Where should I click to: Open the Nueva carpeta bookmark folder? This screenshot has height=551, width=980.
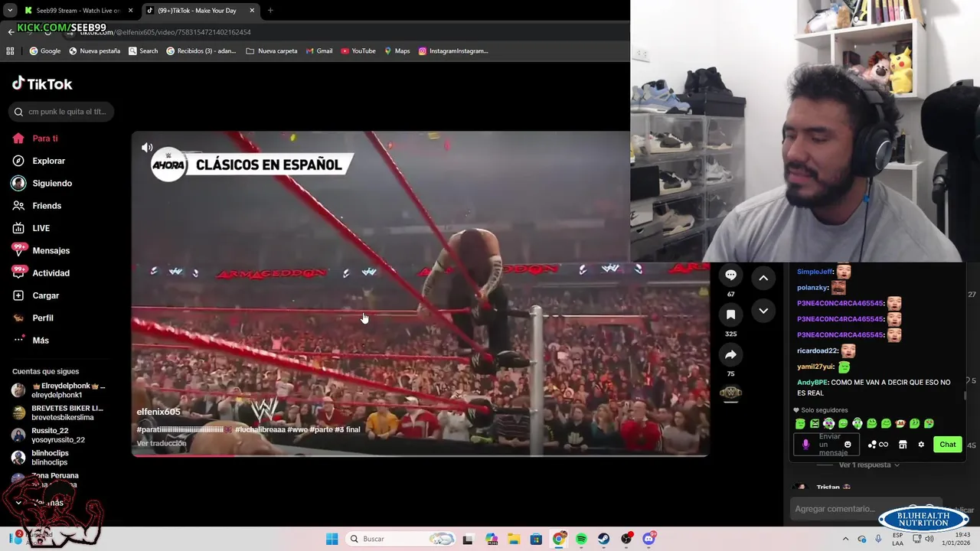point(272,51)
